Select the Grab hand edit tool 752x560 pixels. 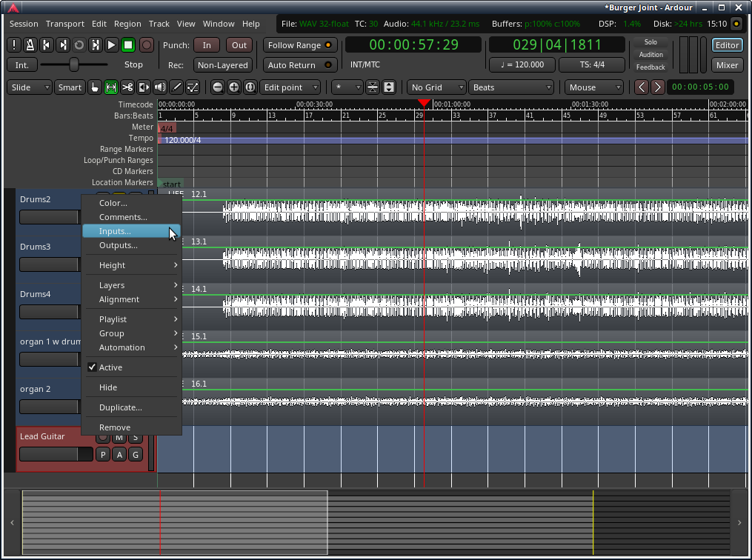coord(95,87)
